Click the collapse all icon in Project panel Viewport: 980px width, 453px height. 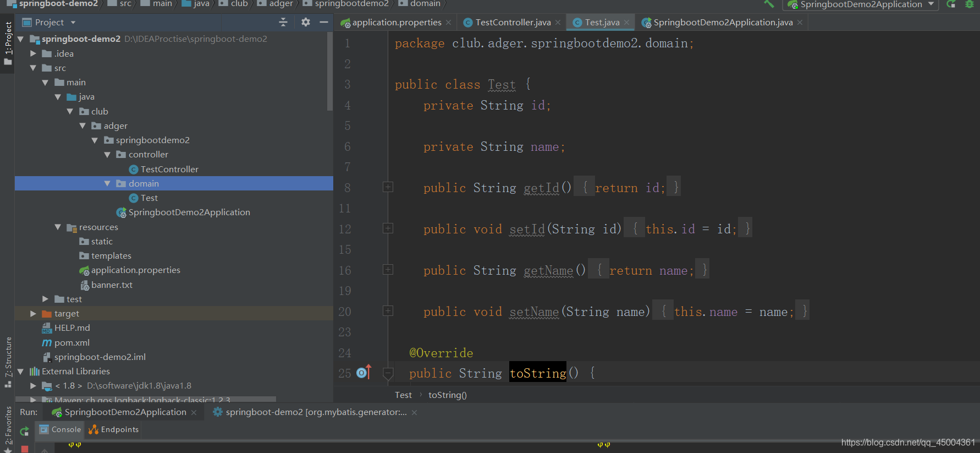point(283,22)
